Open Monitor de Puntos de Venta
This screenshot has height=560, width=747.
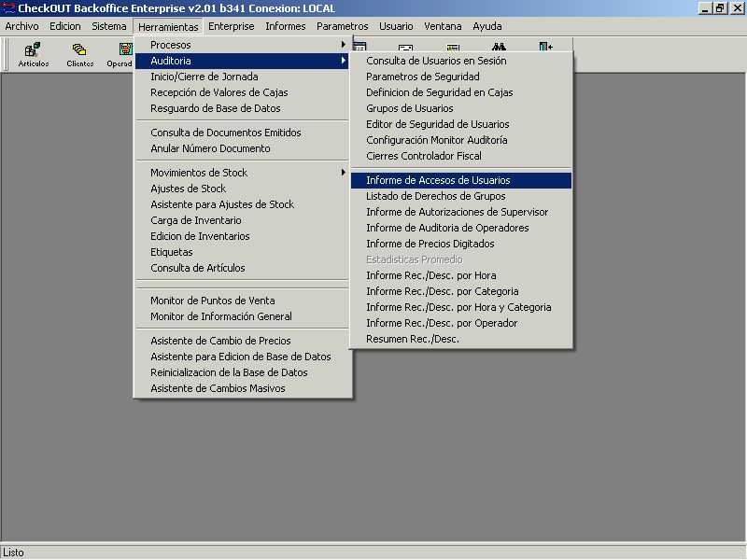pos(243,301)
